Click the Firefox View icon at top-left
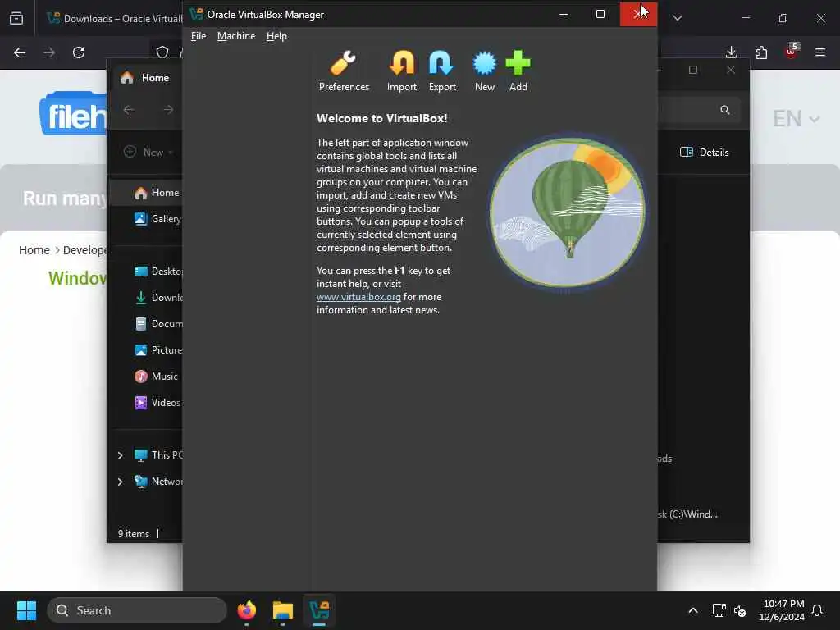The width and height of the screenshot is (840, 630). pos(16,18)
